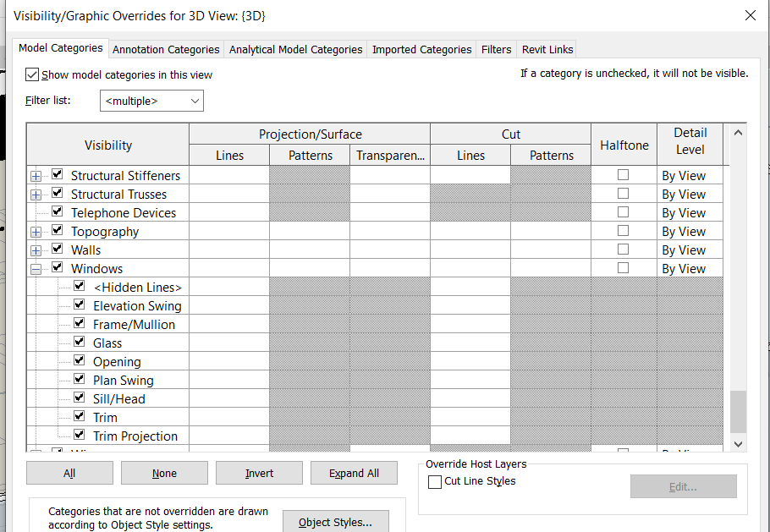Screen dimensions: 770x532
Task: Expand the Structural Trusses category
Action: point(35,193)
